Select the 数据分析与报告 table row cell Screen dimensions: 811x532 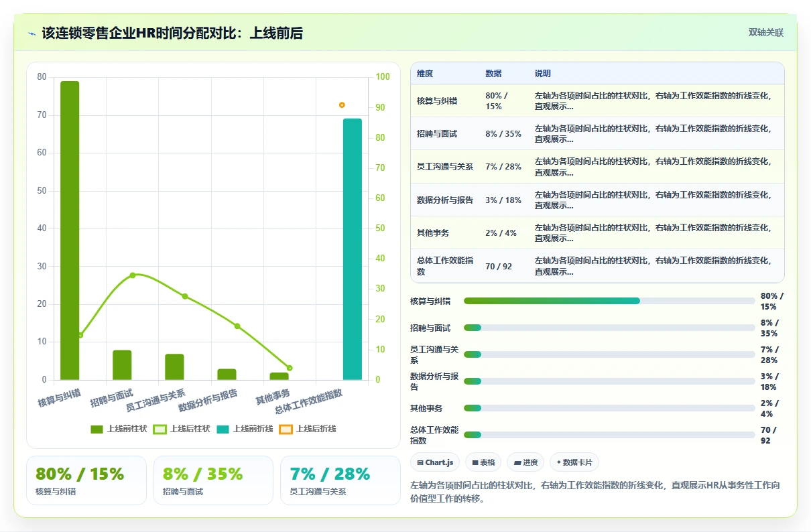(445, 200)
